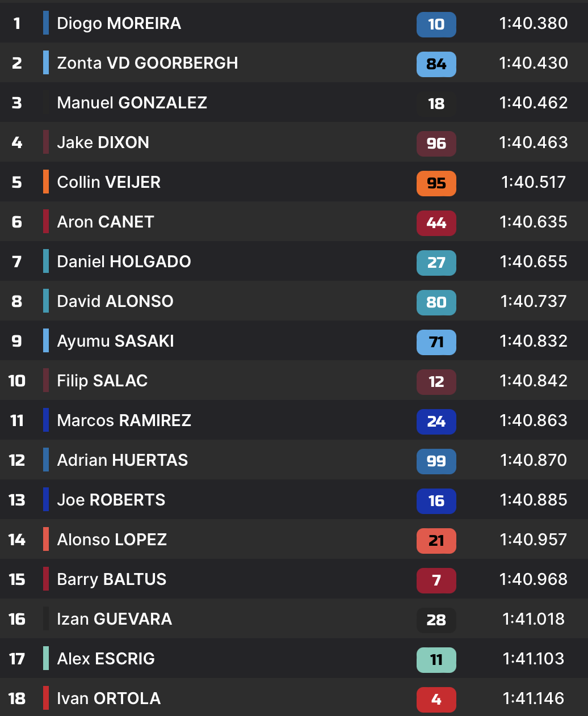
Task: Click the red number 4 badge
Action: click(436, 700)
